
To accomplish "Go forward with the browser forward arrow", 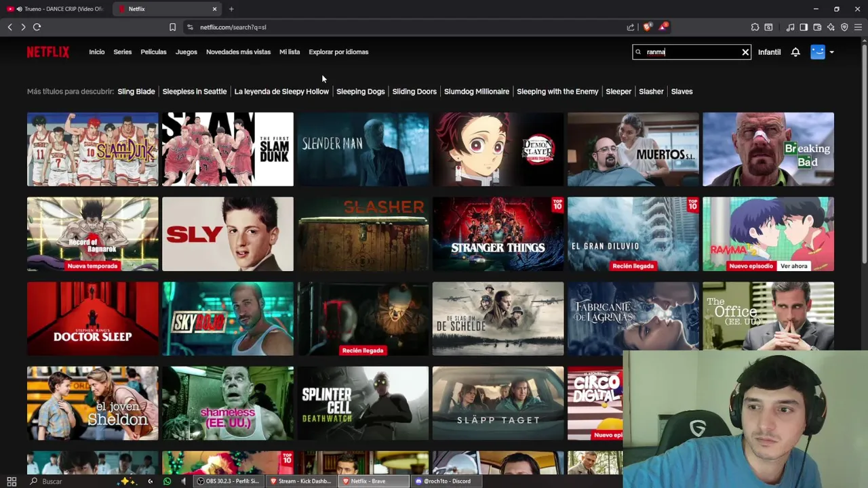I will 23,27.
